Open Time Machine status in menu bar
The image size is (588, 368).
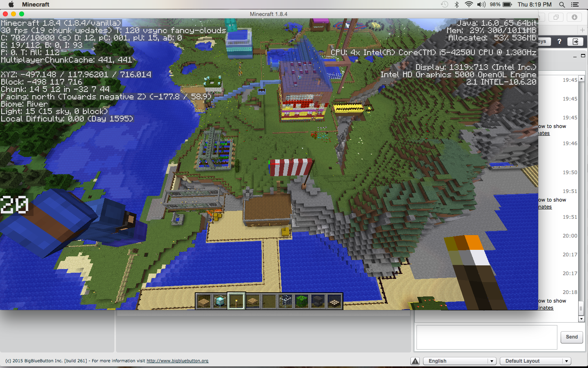[x=445, y=4]
